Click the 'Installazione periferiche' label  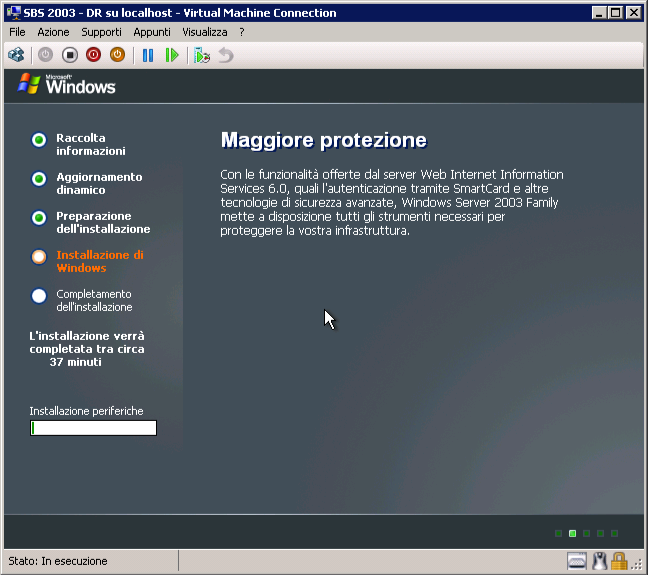86,411
